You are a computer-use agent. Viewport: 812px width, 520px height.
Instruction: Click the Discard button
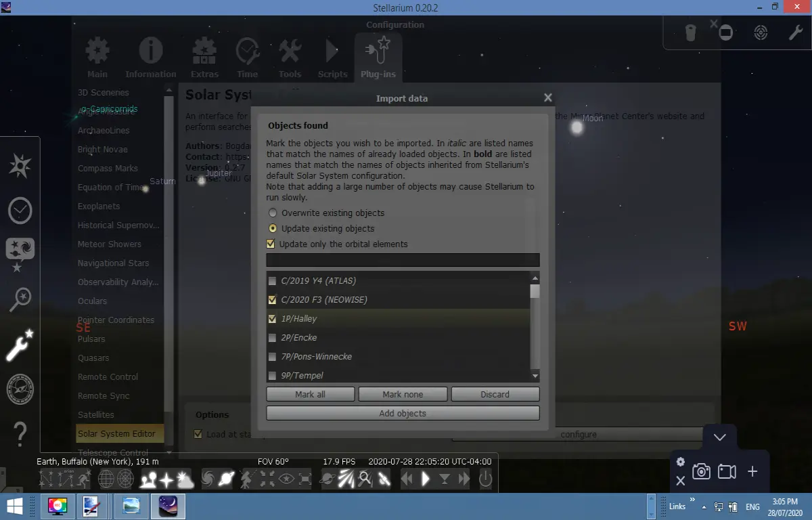pos(495,394)
